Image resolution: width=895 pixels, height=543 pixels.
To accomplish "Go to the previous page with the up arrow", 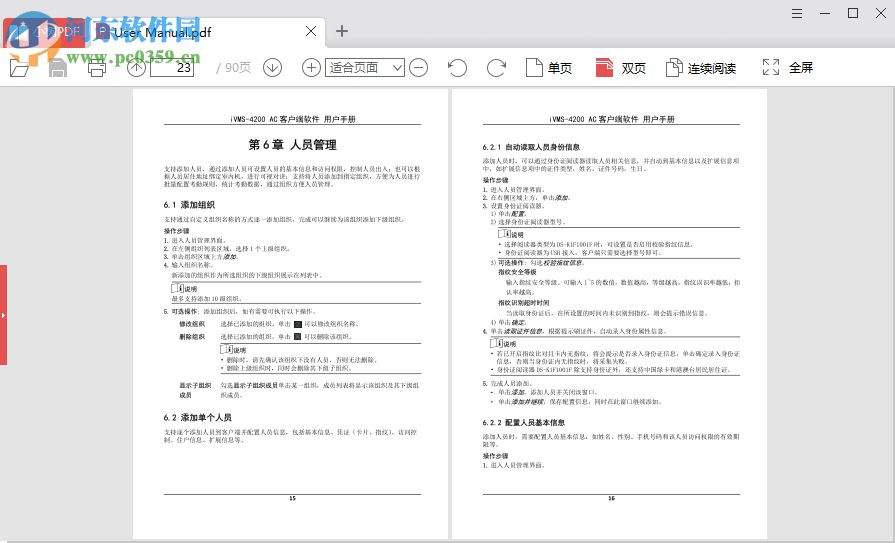I will coord(136,68).
